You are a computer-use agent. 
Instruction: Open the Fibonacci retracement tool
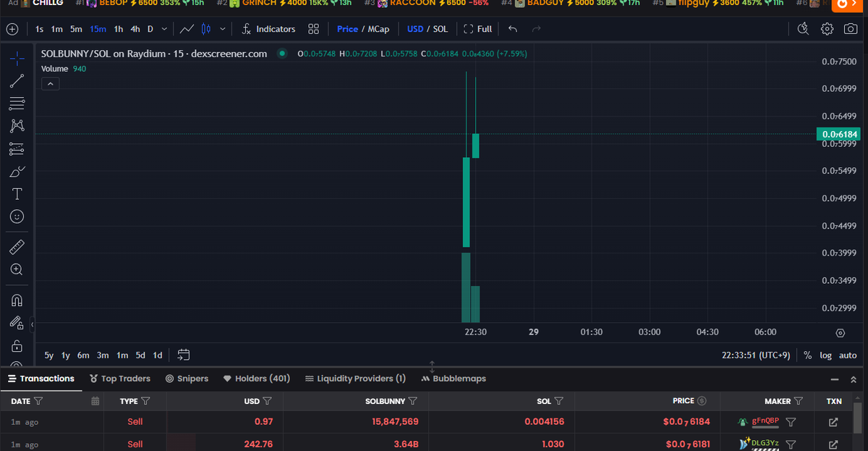tap(17, 104)
